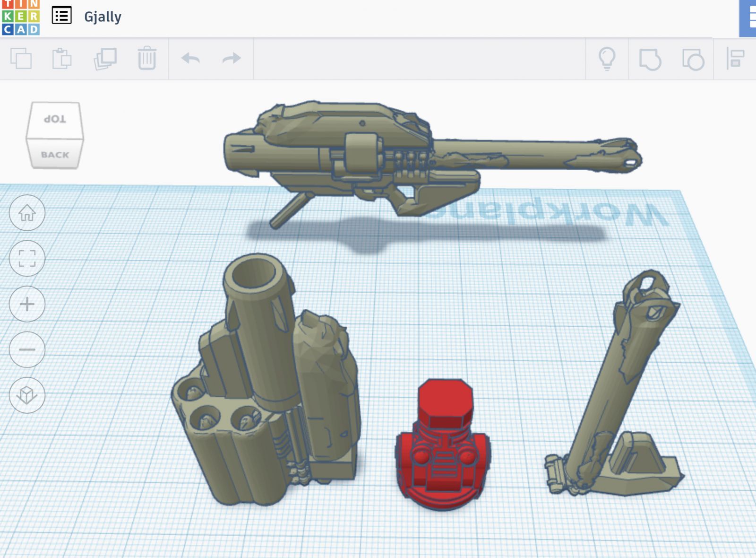This screenshot has height=558, width=756.
Task: Rename the design title Gjally
Action: coord(103,17)
